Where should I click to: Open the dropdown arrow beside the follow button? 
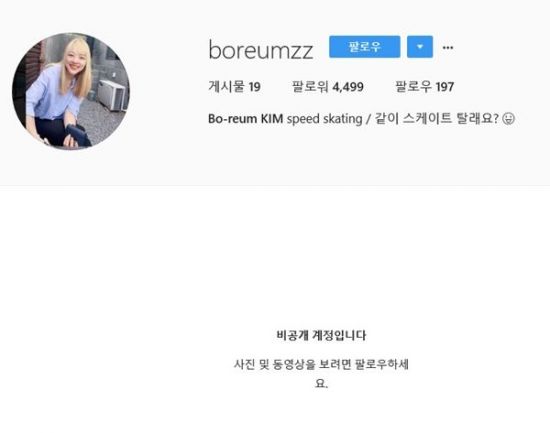420,47
